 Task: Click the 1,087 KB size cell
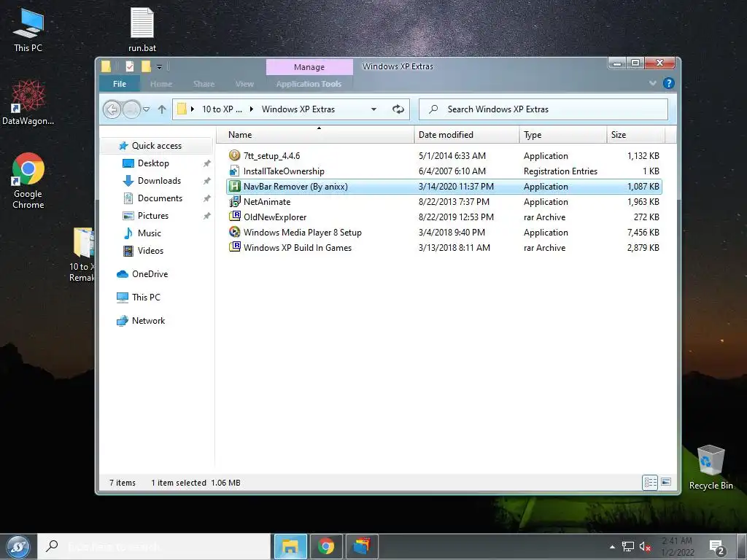tap(643, 187)
